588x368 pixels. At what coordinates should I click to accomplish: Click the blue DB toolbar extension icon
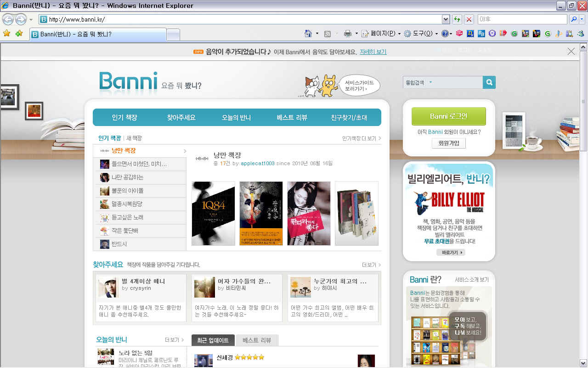[x=470, y=34]
